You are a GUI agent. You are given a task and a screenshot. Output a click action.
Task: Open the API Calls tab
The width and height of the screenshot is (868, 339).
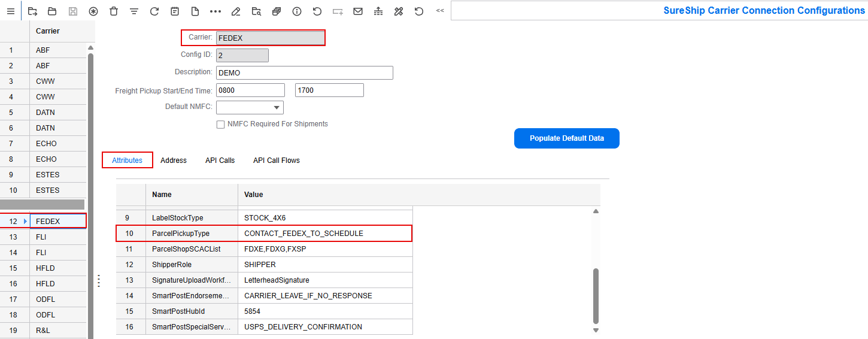[x=220, y=161]
